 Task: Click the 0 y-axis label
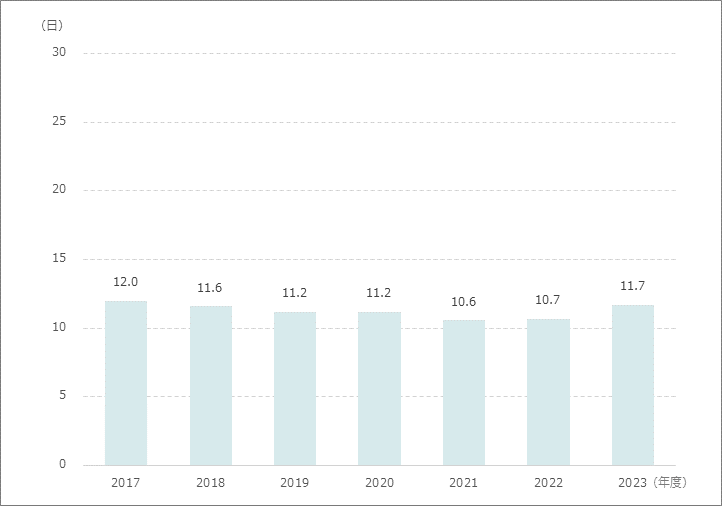pos(62,465)
